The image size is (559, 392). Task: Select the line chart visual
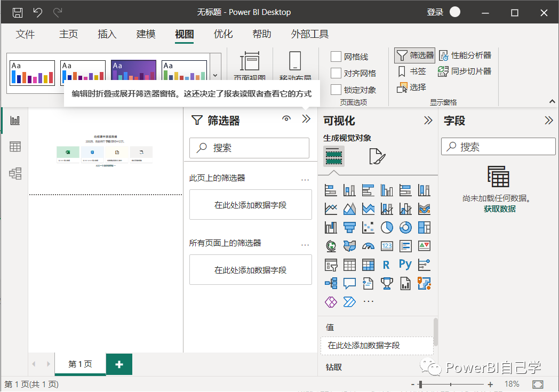331,209
